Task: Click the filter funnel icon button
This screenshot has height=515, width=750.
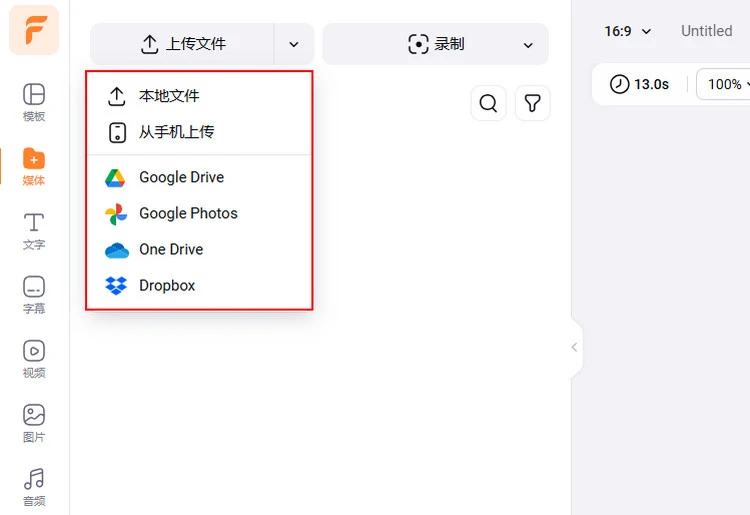Action: [532, 103]
